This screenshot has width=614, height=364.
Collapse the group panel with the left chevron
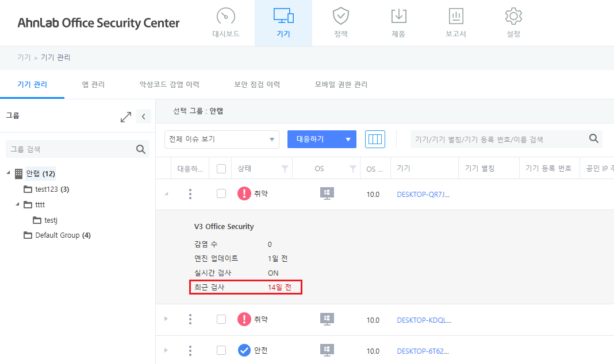click(x=144, y=117)
